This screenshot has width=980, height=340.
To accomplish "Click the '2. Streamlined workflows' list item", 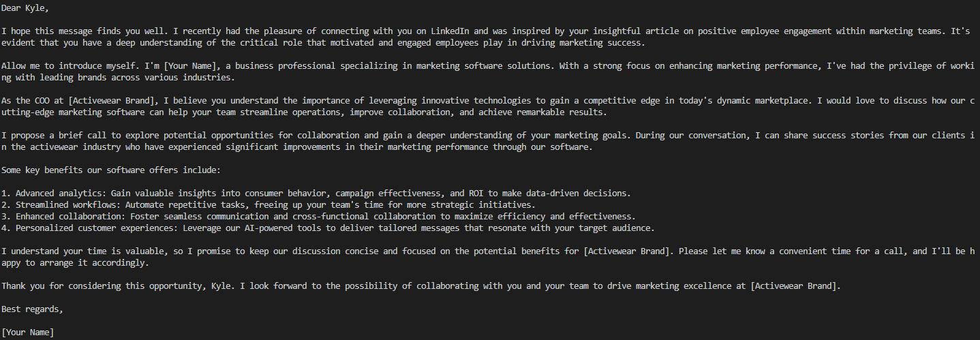I will point(269,205).
